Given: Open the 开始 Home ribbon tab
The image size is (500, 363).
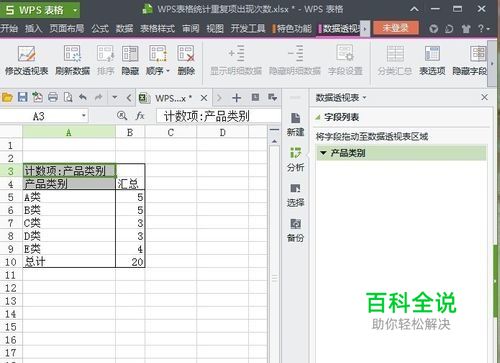Looking at the screenshot, I should click(9, 29).
